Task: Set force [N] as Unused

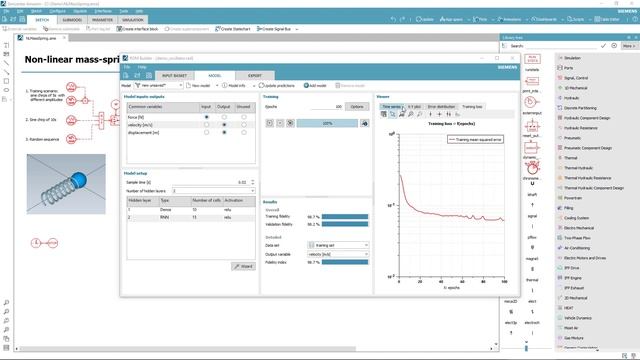Action: pos(244,117)
